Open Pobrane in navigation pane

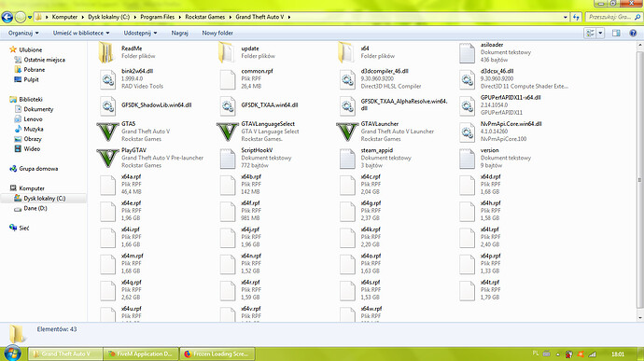pos(35,69)
